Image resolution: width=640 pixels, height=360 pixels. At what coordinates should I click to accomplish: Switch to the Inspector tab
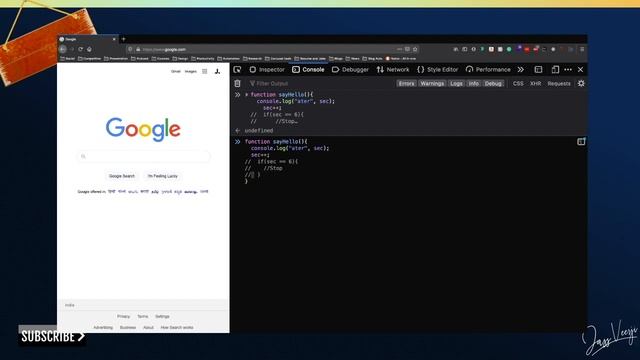(267, 69)
